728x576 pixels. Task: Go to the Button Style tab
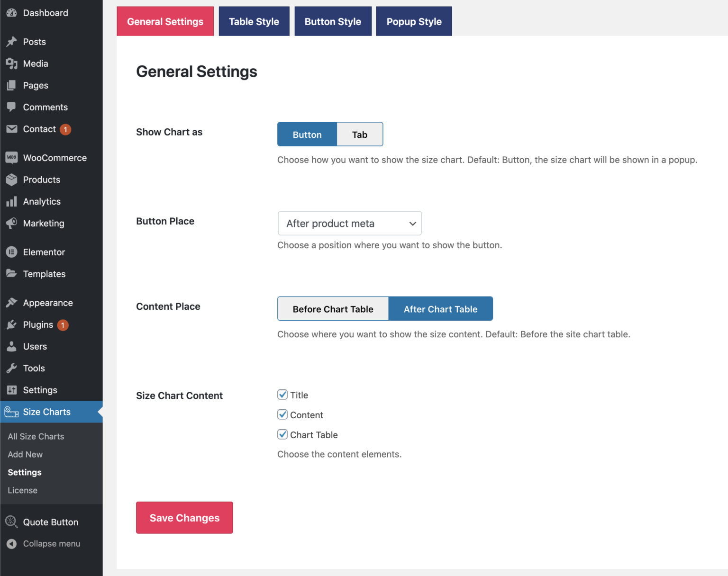[x=333, y=21]
